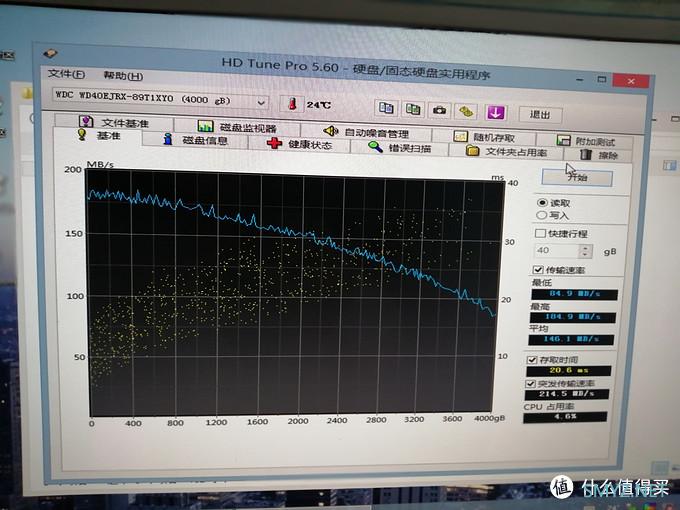This screenshot has width=680, height=510.
Task: Maximize the HD Tune Pro window
Action: 602,79
